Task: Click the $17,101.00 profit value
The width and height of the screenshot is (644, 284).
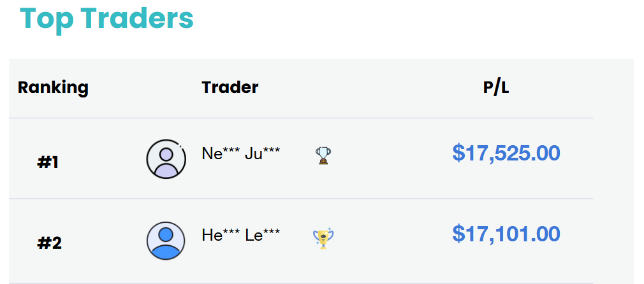Action: coord(506,234)
